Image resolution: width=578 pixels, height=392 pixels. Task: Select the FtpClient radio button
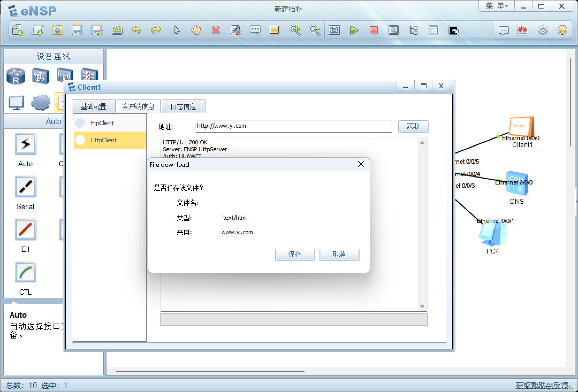click(x=80, y=123)
